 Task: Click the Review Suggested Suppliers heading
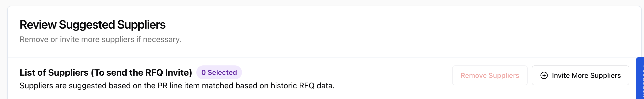tap(92, 25)
